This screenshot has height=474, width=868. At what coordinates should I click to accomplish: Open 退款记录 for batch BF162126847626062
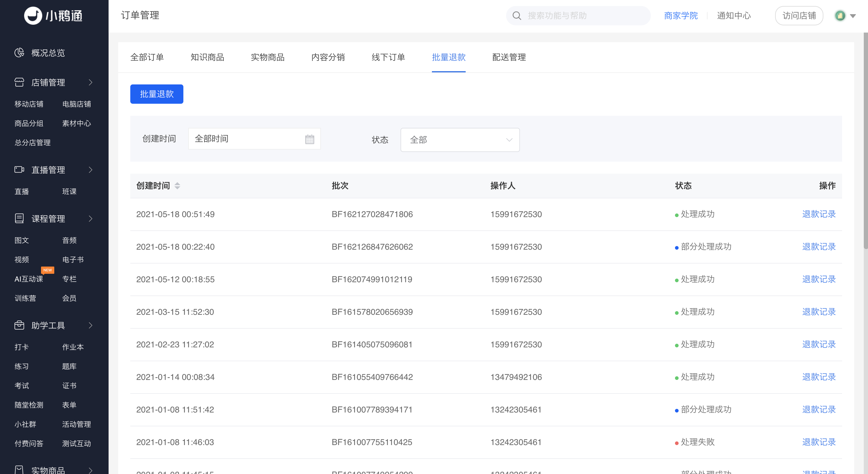[819, 247]
